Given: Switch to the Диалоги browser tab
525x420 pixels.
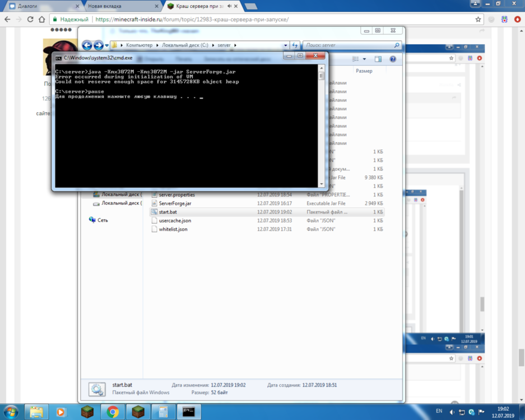Looking at the screenshot, I should click(44, 6).
